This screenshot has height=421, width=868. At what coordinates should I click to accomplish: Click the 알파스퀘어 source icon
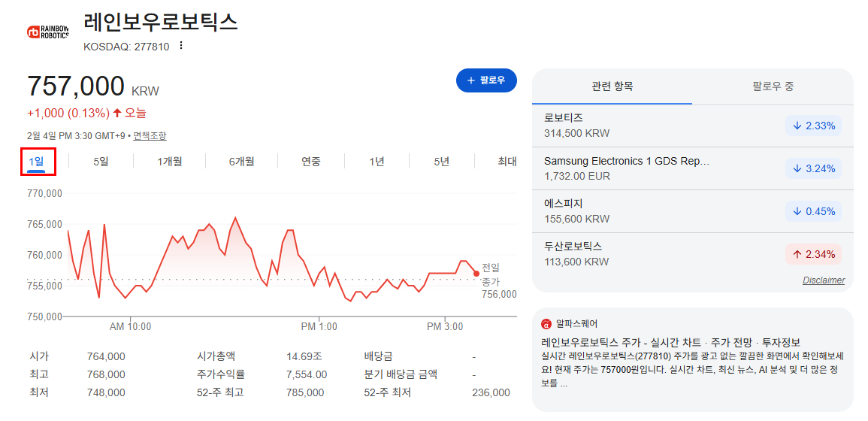(546, 323)
